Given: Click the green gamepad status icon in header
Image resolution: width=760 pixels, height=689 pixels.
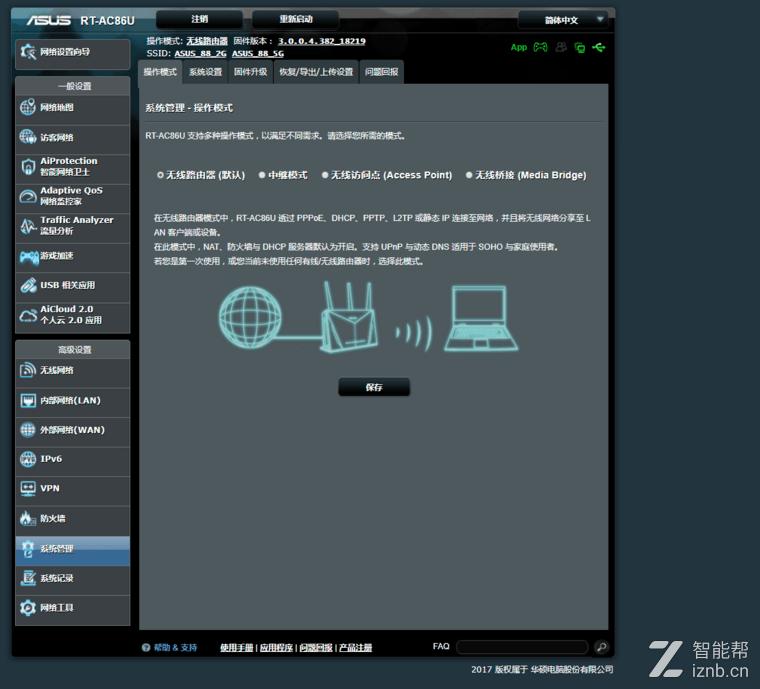Looking at the screenshot, I should pyautogui.click(x=540, y=47).
